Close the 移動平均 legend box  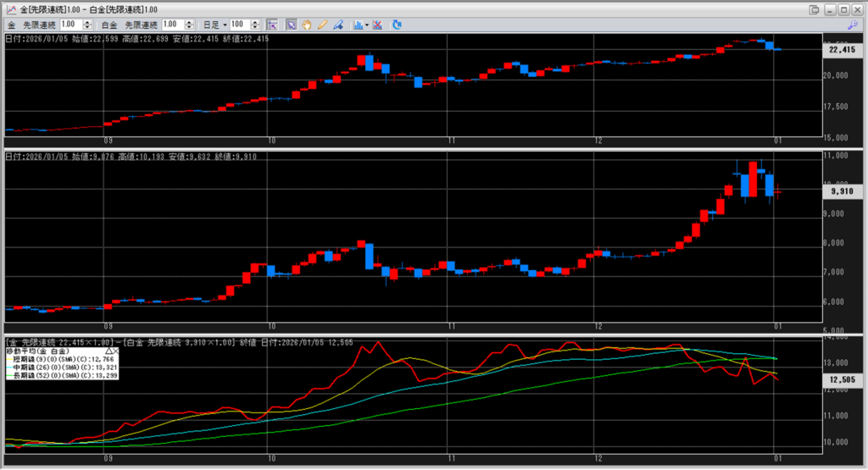(115, 350)
